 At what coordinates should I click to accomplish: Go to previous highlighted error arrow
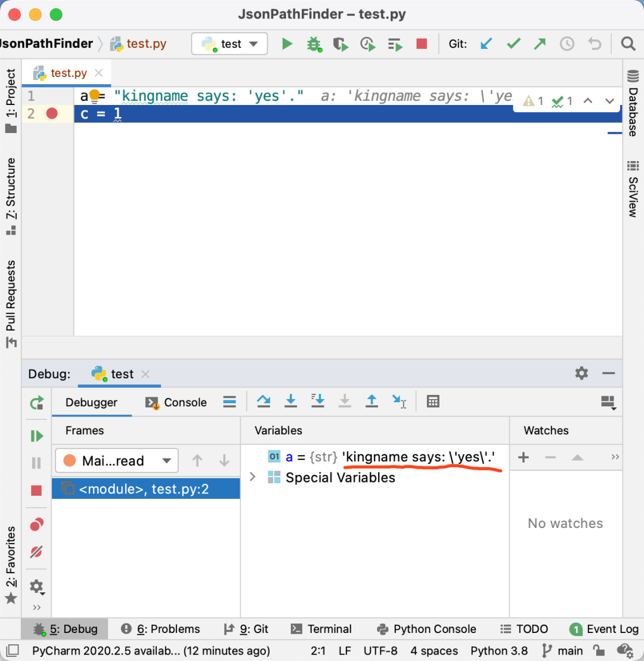pyautogui.click(x=588, y=101)
